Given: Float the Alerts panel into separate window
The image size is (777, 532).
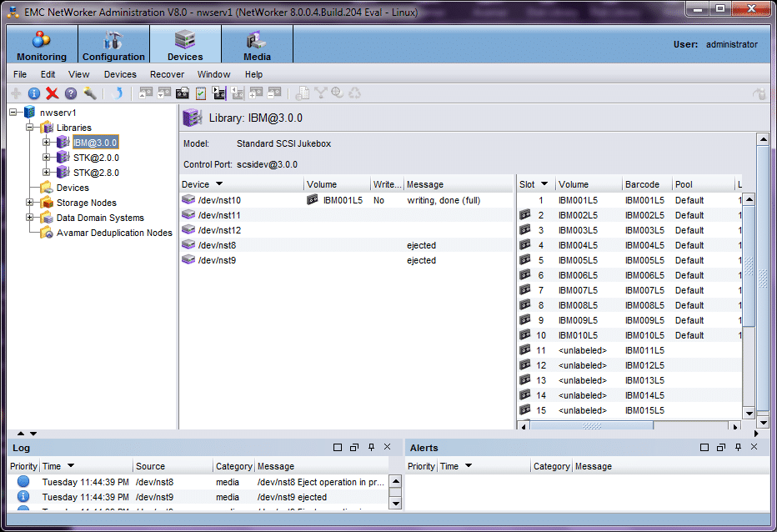Looking at the screenshot, I should pos(721,447).
